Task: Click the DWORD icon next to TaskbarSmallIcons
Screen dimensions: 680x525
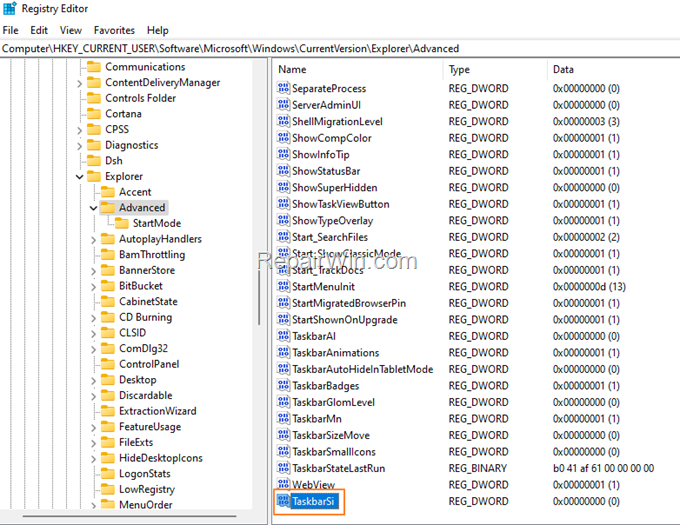Action: pos(283,451)
